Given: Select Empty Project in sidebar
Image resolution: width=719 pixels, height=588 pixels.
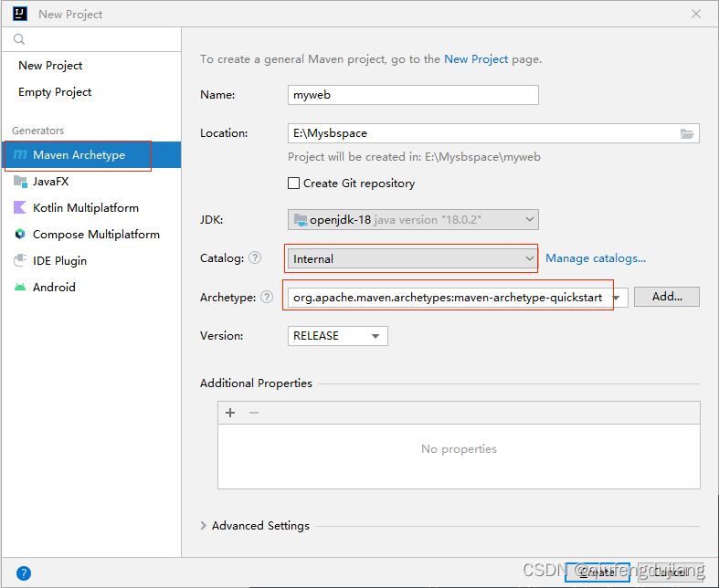Looking at the screenshot, I should [55, 92].
